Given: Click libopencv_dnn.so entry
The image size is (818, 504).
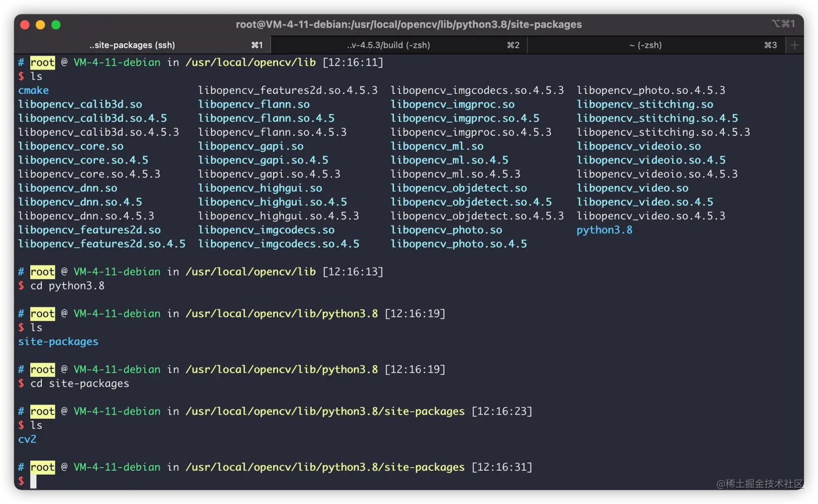Looking at the screenshot, I should coord(68,188).
